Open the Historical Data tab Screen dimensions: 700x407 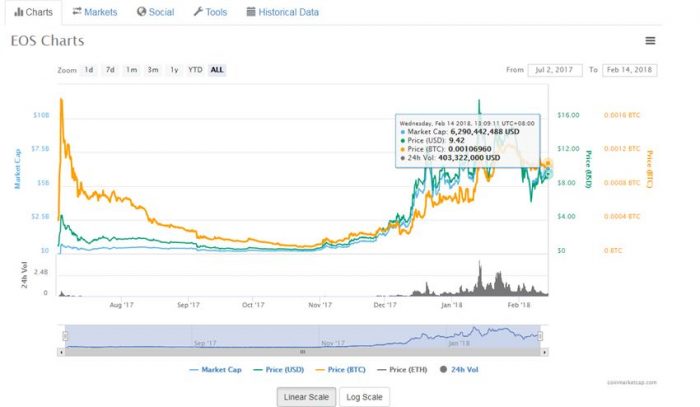(x=283, y=12)
